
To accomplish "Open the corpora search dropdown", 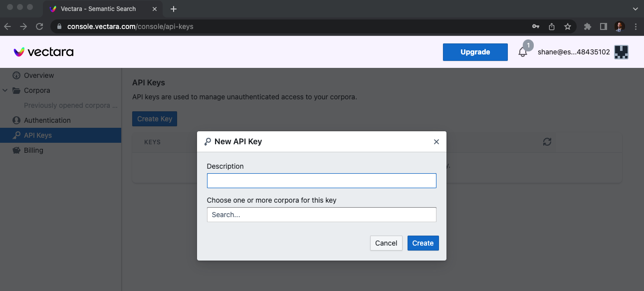I will tap(321, 215).
